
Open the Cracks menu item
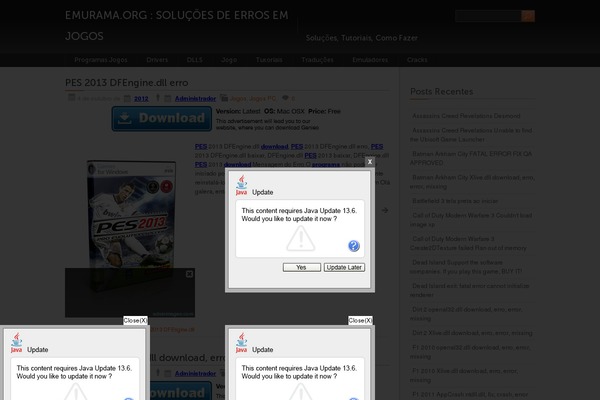[417, 60]
